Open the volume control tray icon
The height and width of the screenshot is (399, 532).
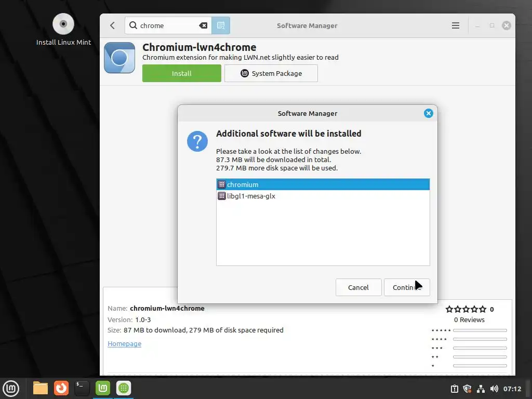[494, 389]
